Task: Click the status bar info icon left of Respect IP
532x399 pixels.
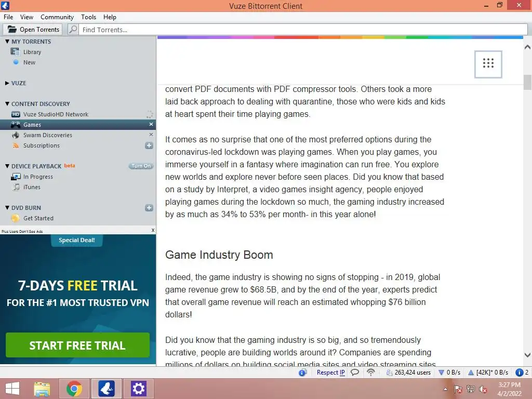Action: (303, 373)
